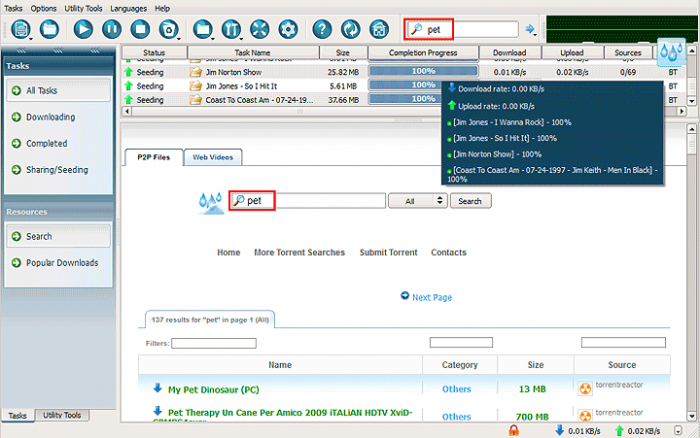
Task: Click the Jim Norton Show 100% progress bar
Action: tap(423, 71)
